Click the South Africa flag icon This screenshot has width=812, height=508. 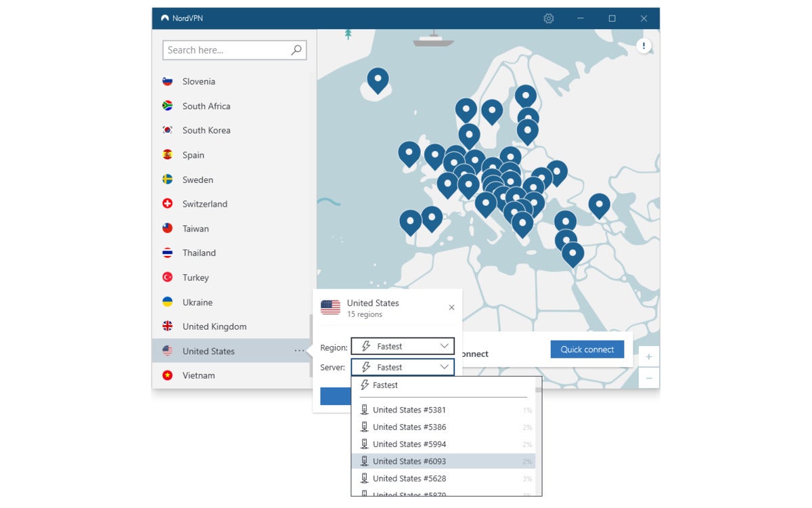point(168,106)
